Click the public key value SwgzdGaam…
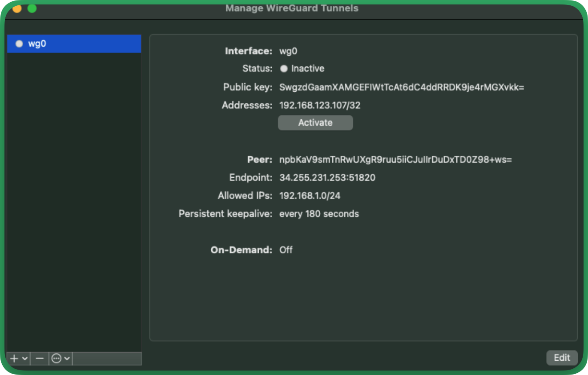 pos(402,87)
